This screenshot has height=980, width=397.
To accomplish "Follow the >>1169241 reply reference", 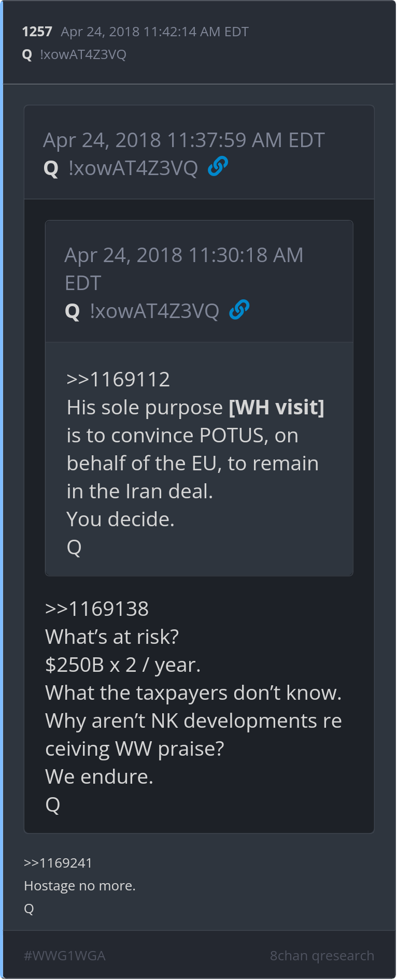I will [x=58, y=863].
